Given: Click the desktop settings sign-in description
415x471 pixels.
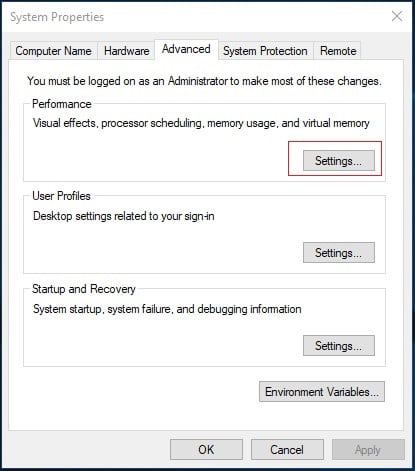Looking at the screenshot, I should tap(124, 216).
